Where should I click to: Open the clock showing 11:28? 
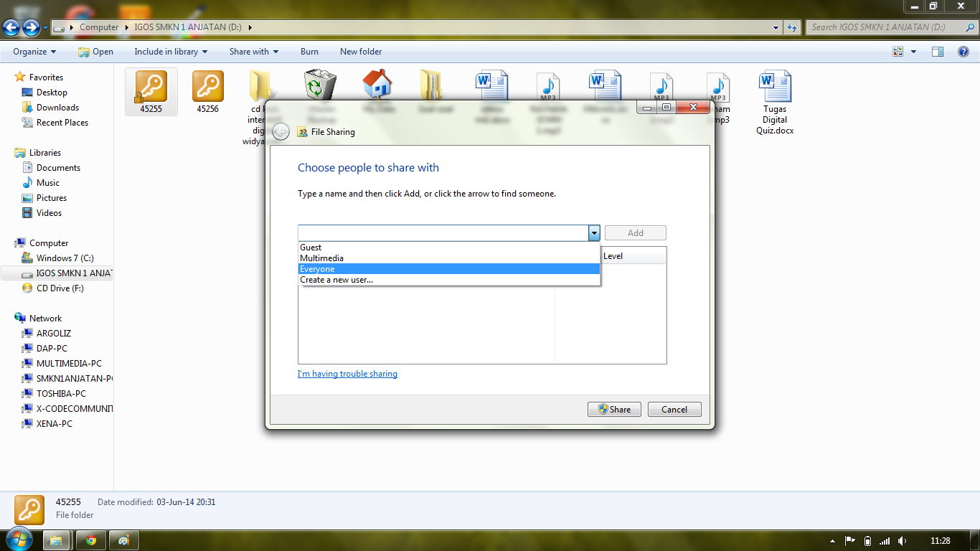pyautogui.click(x=940, y=541)
